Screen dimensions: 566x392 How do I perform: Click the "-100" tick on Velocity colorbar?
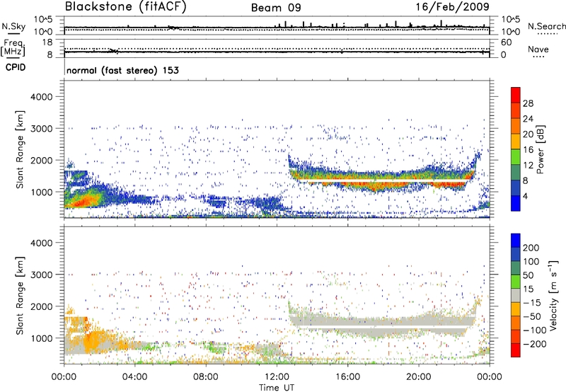click(x=535, y=330)
